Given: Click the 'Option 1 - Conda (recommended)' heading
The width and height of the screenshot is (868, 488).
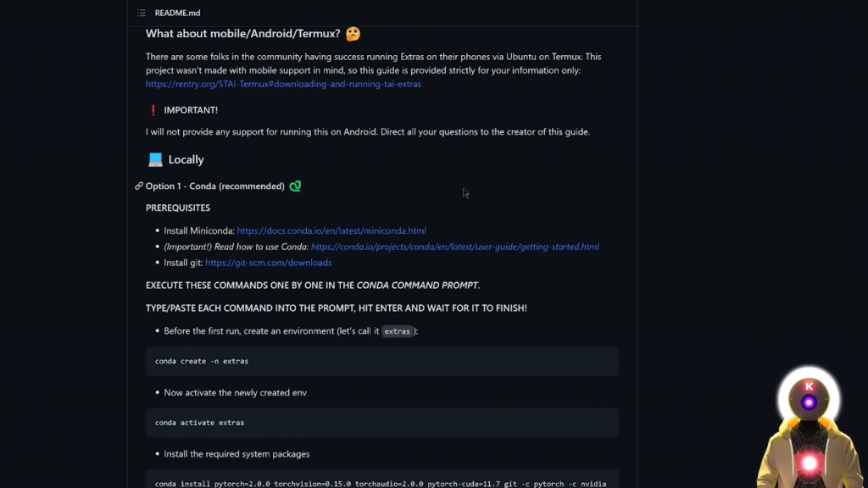Looking at the screenshot, I should (215, 186).
